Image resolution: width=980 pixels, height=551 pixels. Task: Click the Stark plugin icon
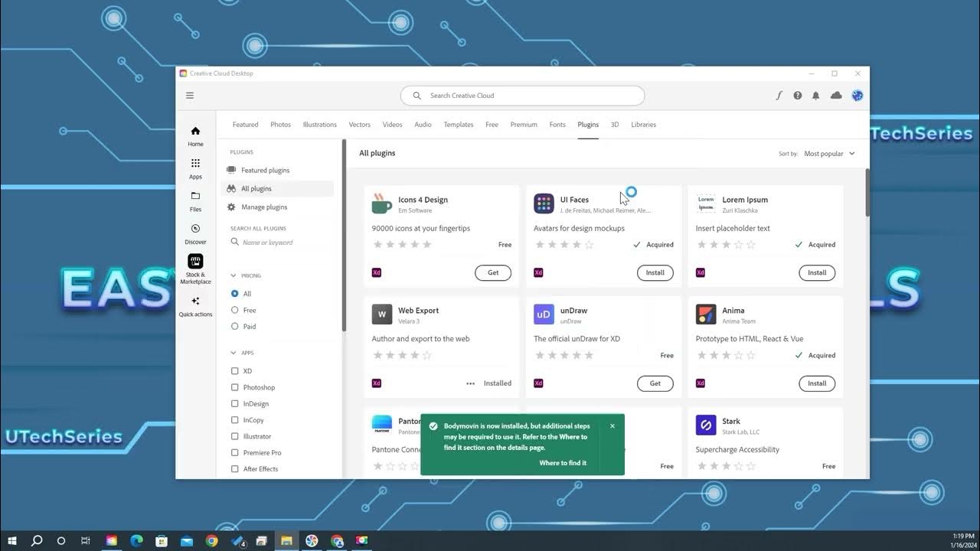706,425
